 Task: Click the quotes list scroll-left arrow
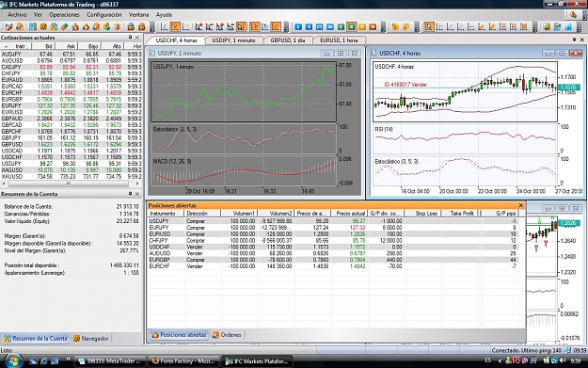(x=4, y=184)
